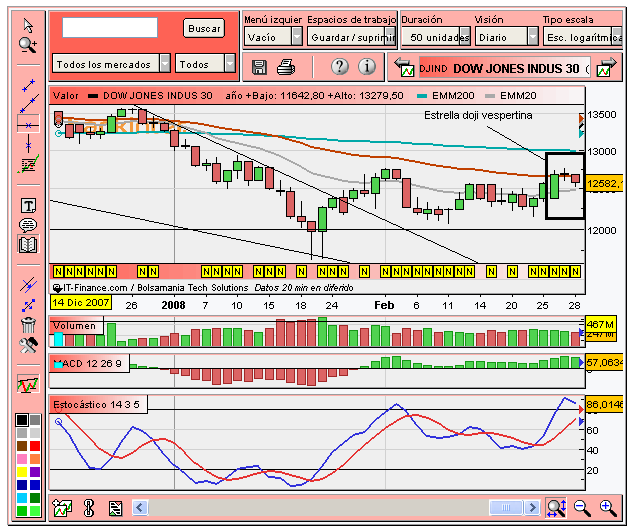This screenshot has height=529, width=633.
Task: Click the 467M volume value label
Action: (601, 324)
